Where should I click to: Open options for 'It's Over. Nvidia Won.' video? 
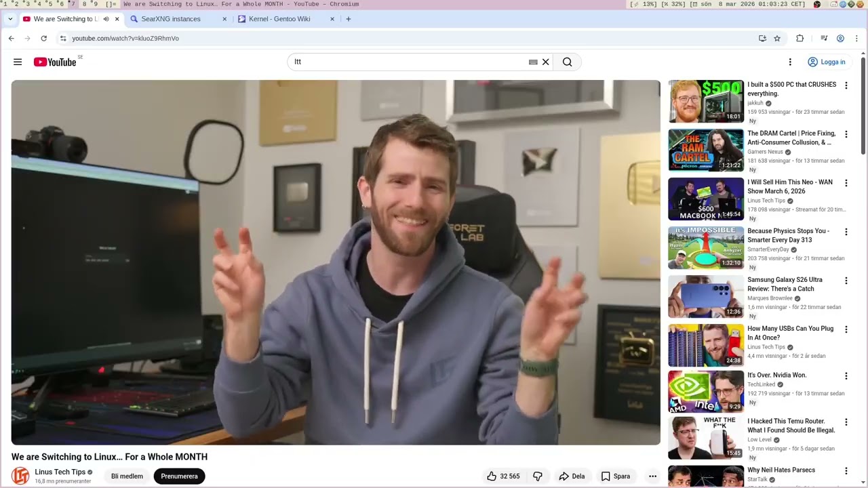click(846, 375)
